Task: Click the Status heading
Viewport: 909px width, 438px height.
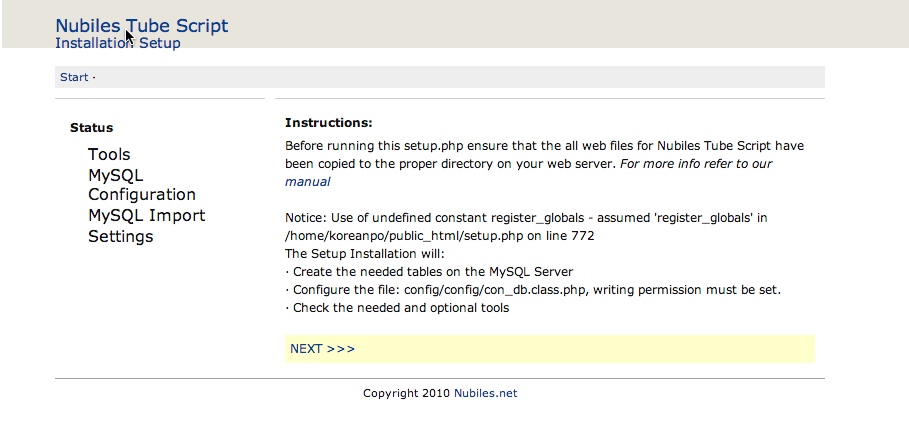Action: [92, 127]
